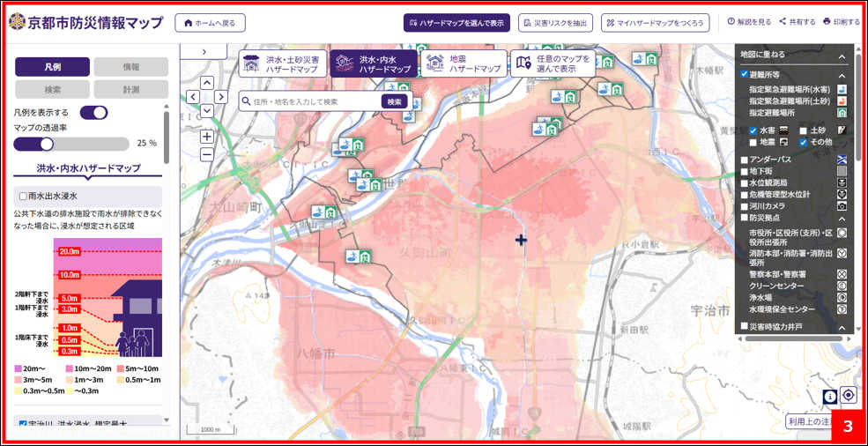Click 浄水場 legend icon
The width and height of the screenshot is (868, 446).
coord(842,297)
